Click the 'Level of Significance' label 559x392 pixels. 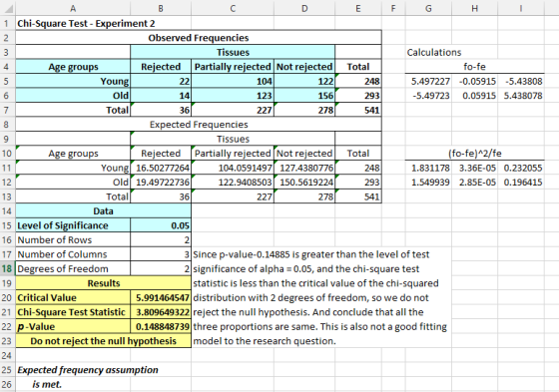73,225
